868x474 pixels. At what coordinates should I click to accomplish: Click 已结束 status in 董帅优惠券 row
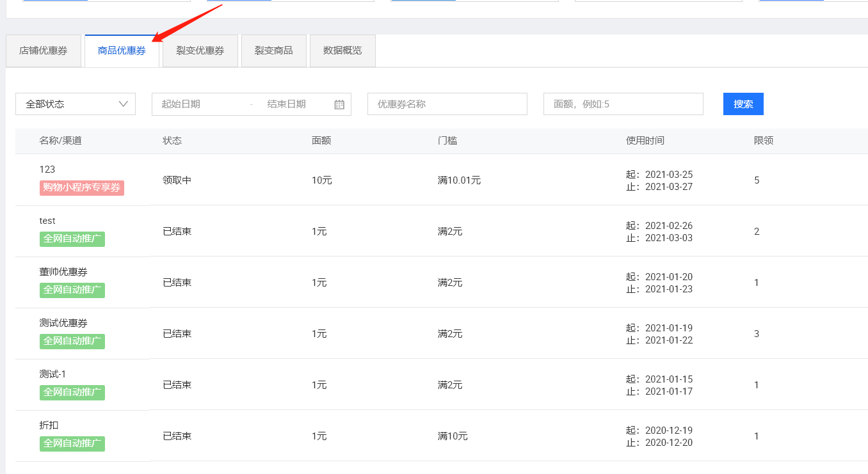[x=177, y=283]
